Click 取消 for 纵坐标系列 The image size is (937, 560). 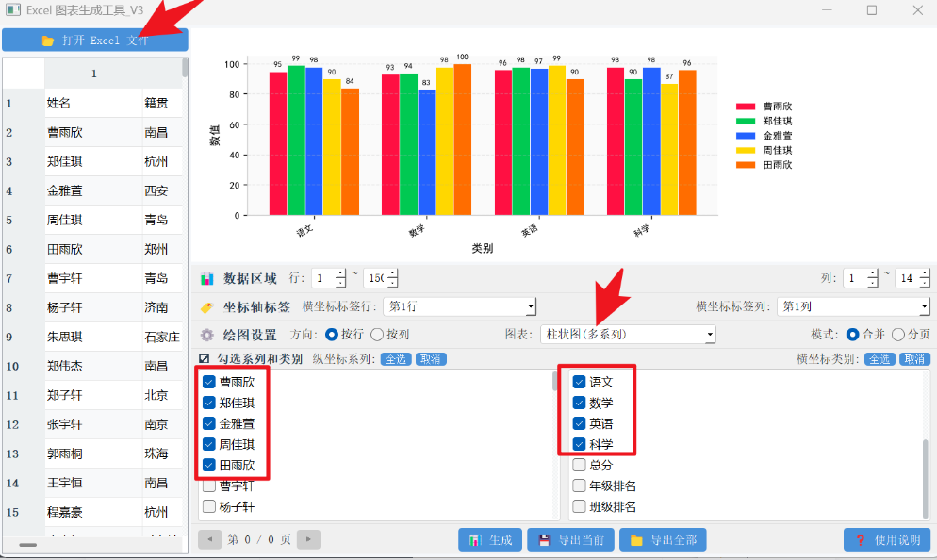click(431, 359)
